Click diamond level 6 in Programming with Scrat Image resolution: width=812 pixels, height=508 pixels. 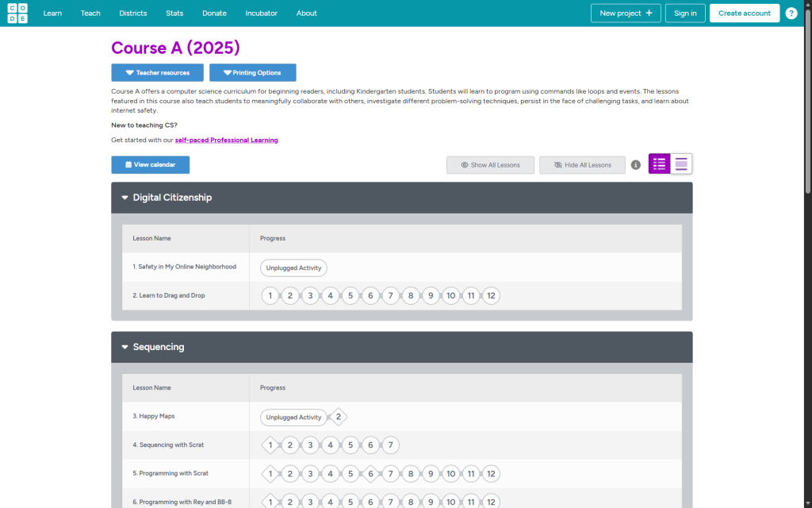point(370,474)
